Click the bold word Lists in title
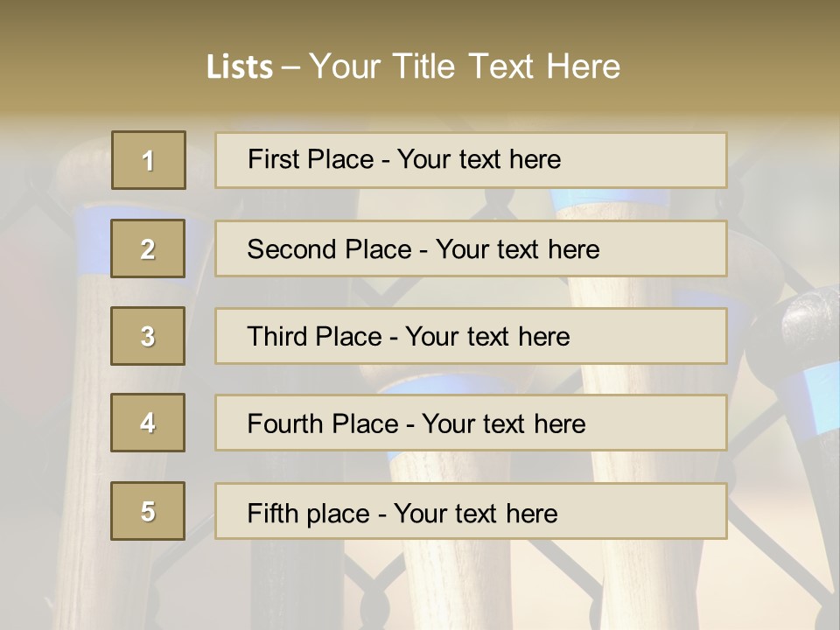840x630 pixels. [240, 67]
